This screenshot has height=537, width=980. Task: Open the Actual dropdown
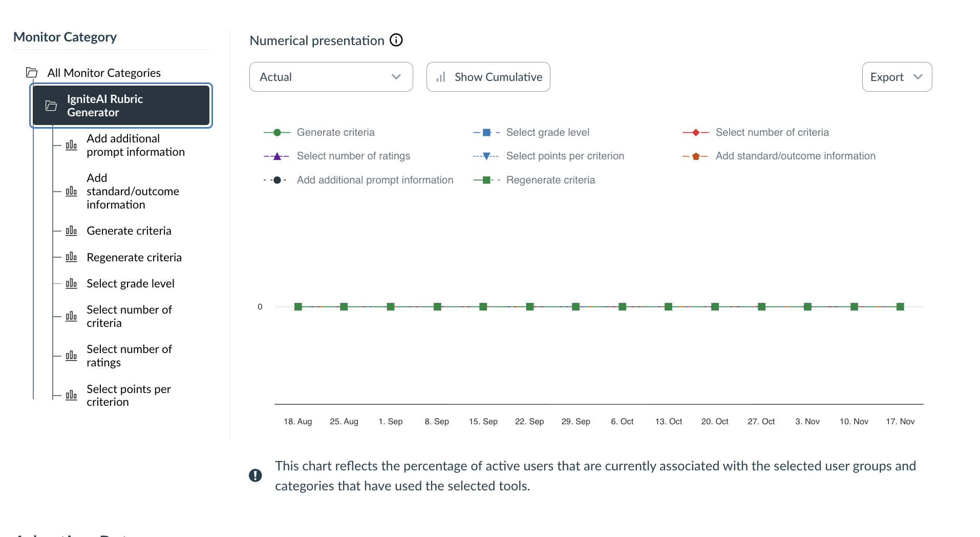point(331,77)
